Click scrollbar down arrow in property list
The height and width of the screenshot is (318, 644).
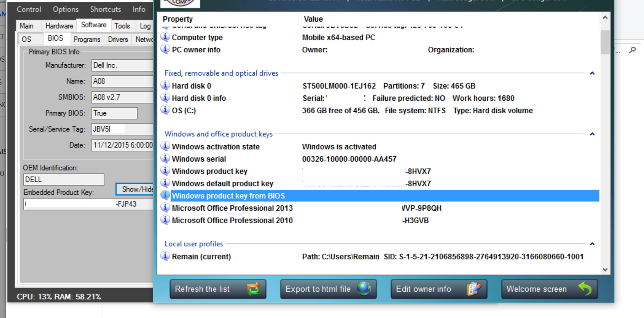tap(605, 269)
